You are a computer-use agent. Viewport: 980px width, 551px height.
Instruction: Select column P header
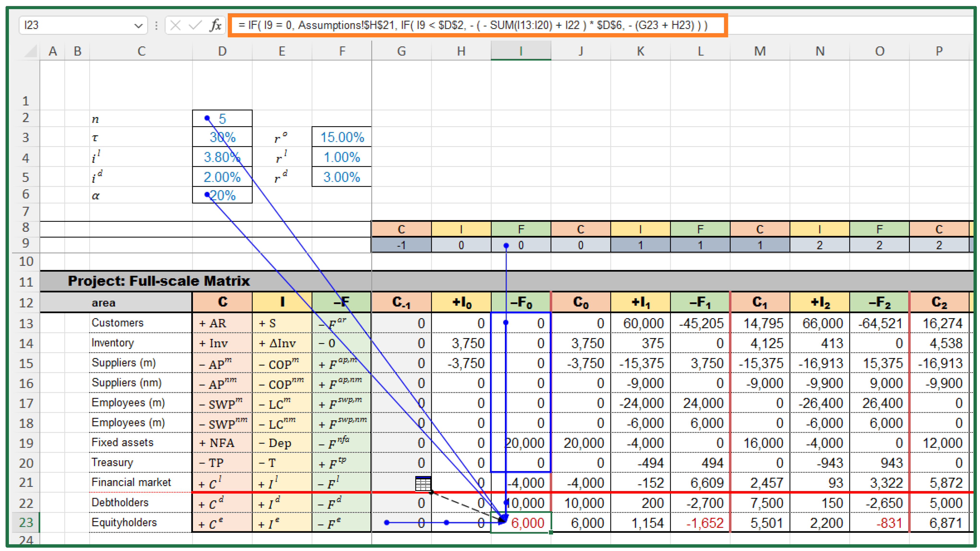pos(939,51)
